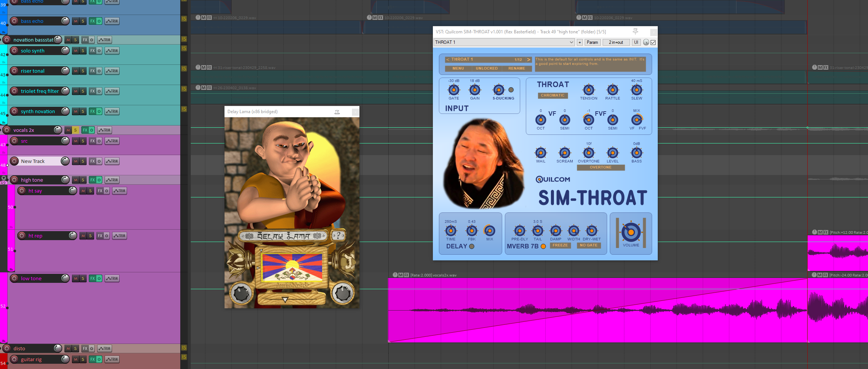
Task: Mute the solo synth track
Action: coord(76,51)
